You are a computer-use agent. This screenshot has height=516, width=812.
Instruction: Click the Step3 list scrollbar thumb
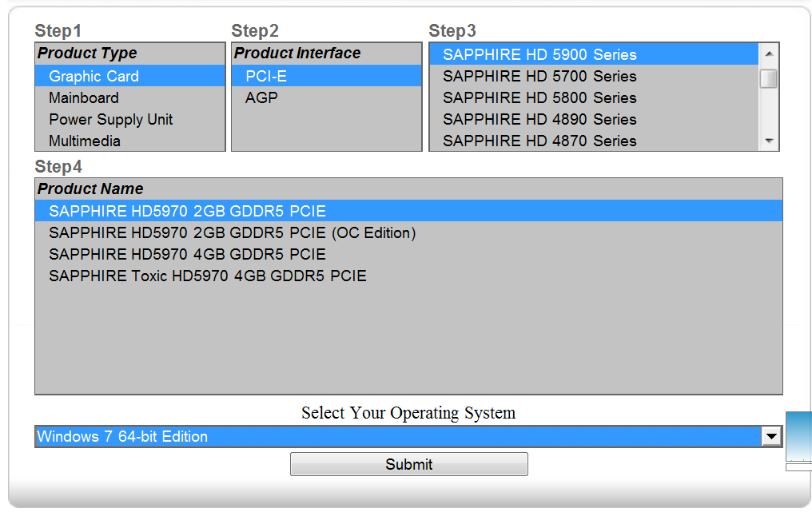pyautogui.click(x=769, y=78)
